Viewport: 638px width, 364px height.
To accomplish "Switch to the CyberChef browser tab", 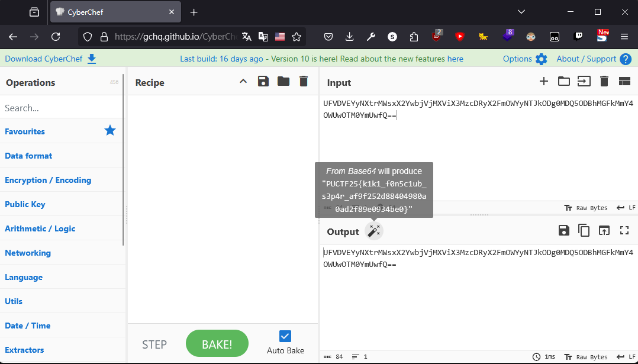I will (115, 12).
